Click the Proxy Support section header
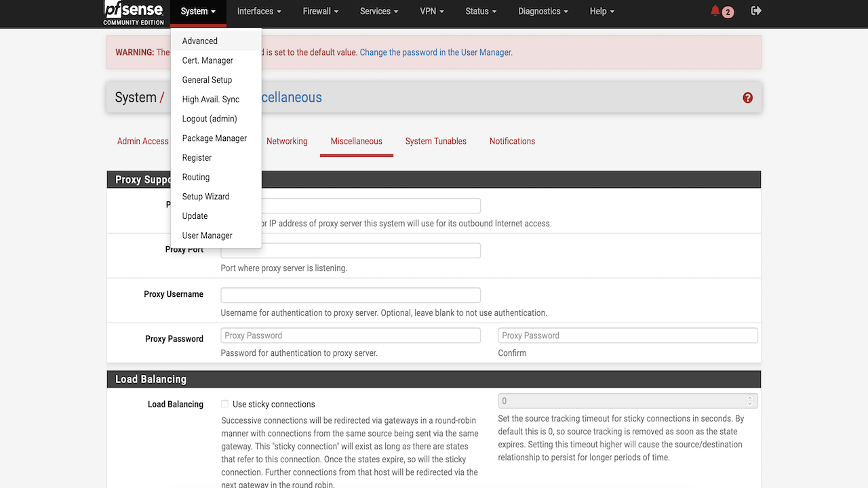The image size is (868, 488). (x=434, y=180)
